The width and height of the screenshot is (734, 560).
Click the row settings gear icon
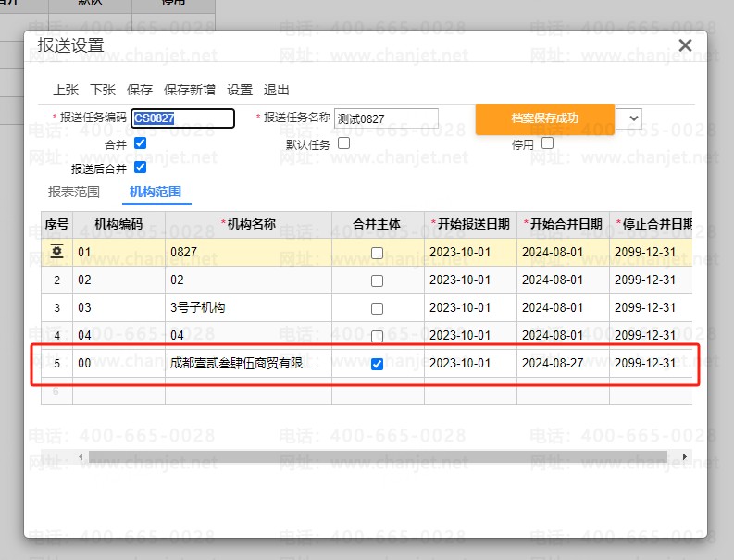click(56, 252)
